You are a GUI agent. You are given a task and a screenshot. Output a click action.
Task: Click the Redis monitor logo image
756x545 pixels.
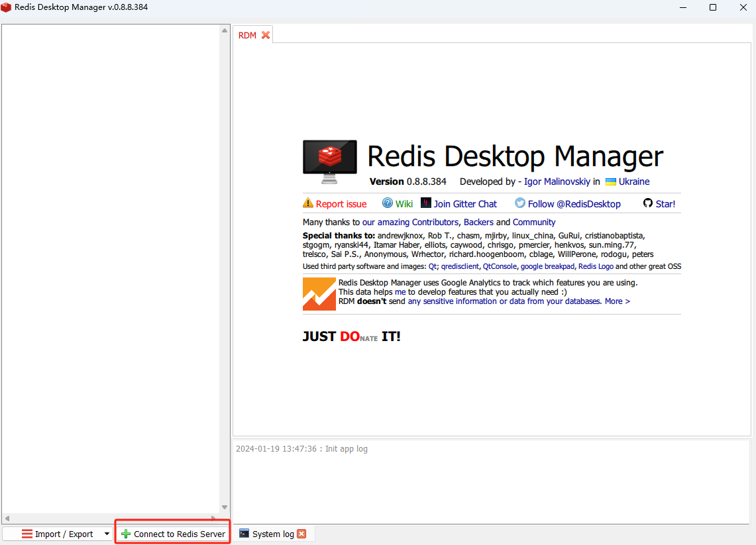pyautogui.click(x=330, y=162)
